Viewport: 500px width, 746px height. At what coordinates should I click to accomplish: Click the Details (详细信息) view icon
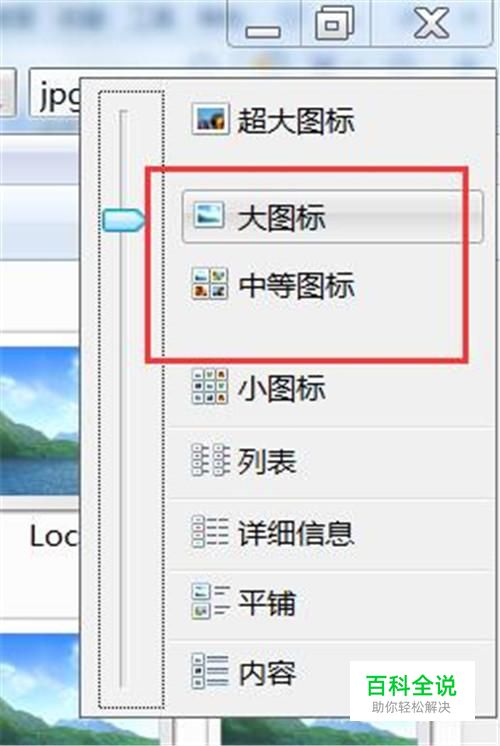210,531
